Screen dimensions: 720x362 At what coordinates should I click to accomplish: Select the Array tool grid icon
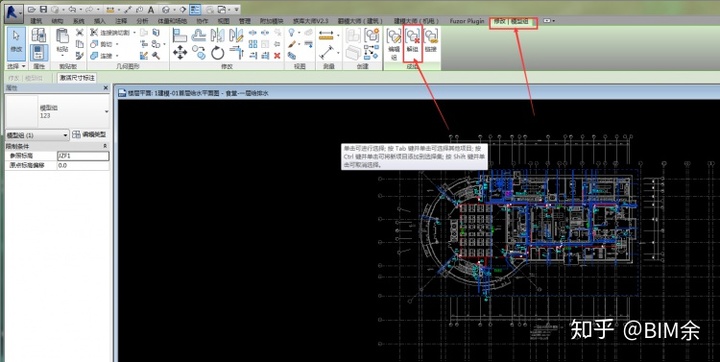point(253,44)
